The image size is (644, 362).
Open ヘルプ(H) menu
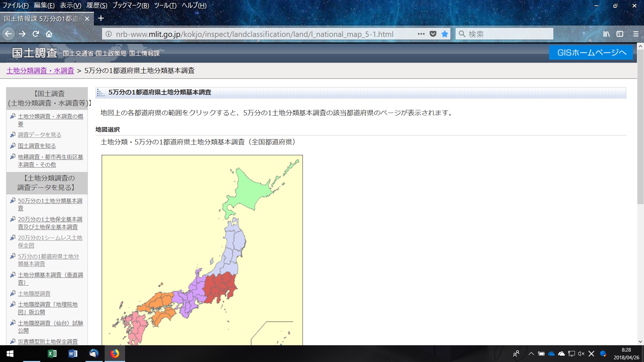tap(194, 5)
